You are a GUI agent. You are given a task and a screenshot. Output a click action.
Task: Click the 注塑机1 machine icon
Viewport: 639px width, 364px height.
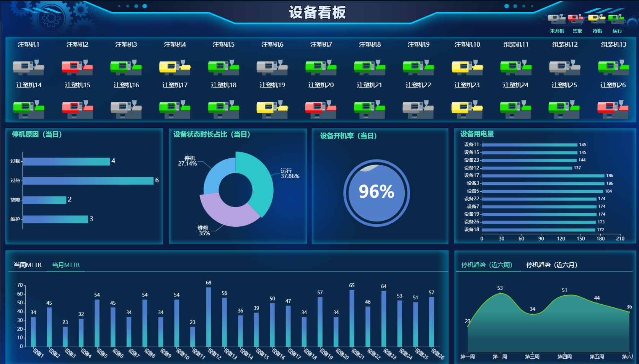pyautogui.click(x=29, y=67)
